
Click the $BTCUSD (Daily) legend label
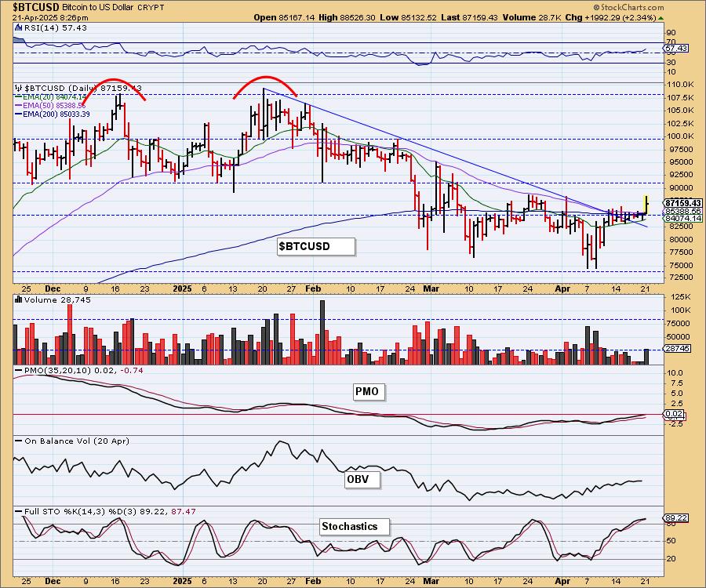coord(83,88)
